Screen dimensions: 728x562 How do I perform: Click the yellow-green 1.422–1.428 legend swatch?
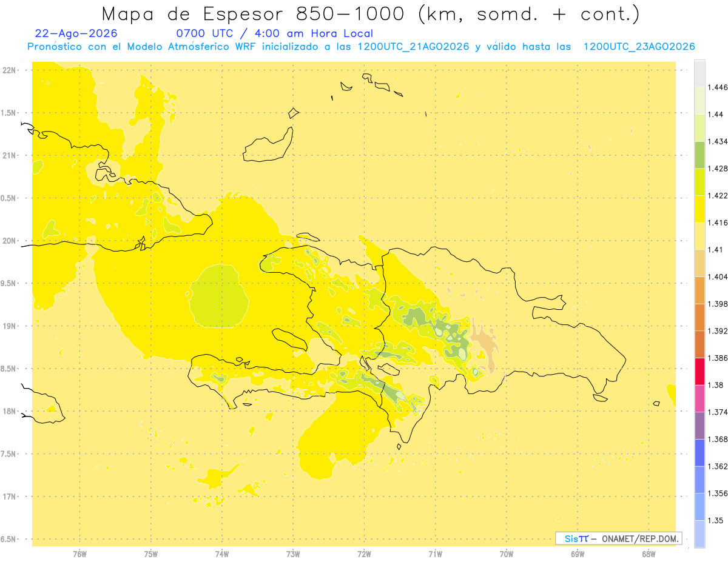(x=699, y=182)
